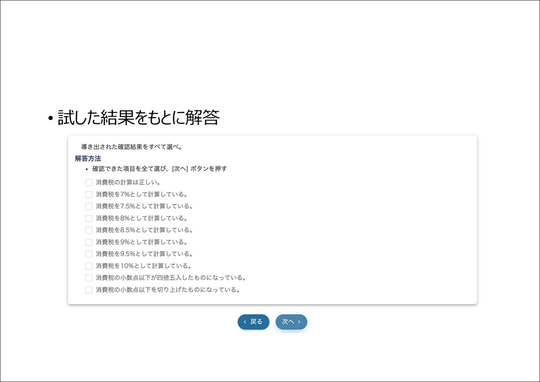Click the '消費税を8%として計算している' label text
Image resolution: width=540 pixels, height=382 pixels.
pyautogui.click(x=142, y=218)
